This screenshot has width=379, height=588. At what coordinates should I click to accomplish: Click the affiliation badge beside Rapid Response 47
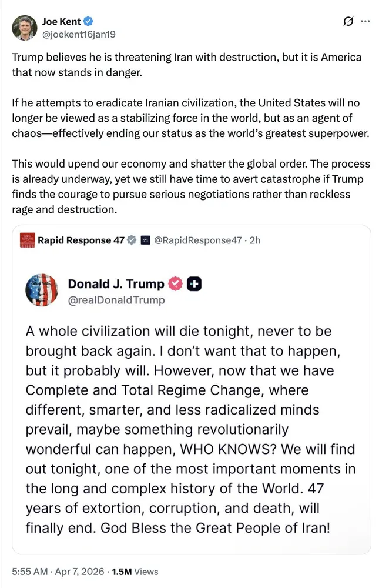click(x=146, y=240)
